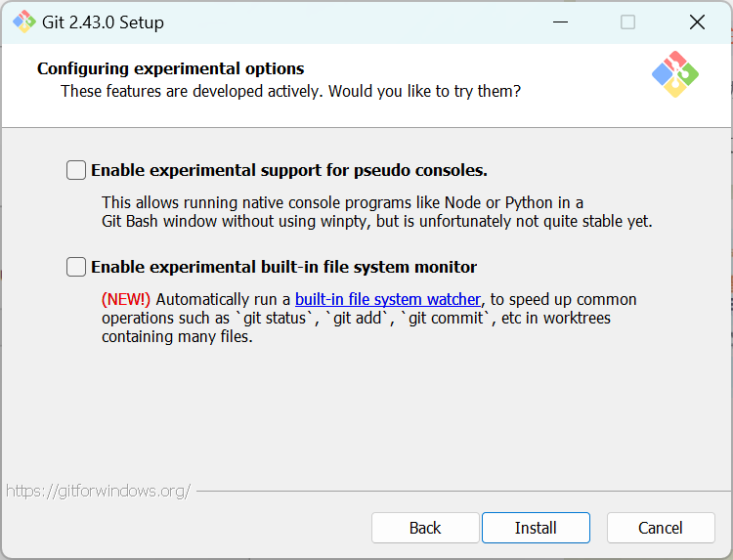
Task: Click the 'Enable experimental support for pseudo consoles' label
Action: (x=288, y=170)
